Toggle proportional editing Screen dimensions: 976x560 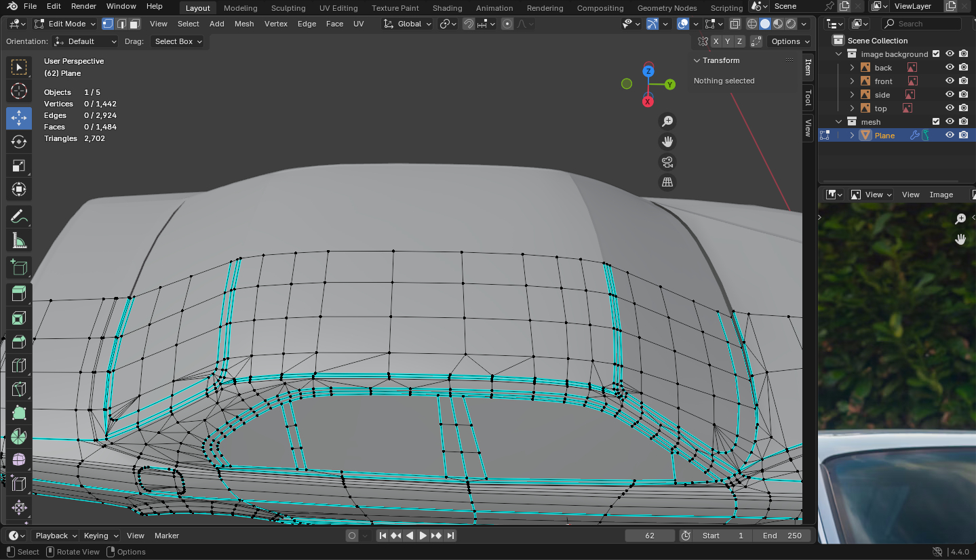(507, 24)
